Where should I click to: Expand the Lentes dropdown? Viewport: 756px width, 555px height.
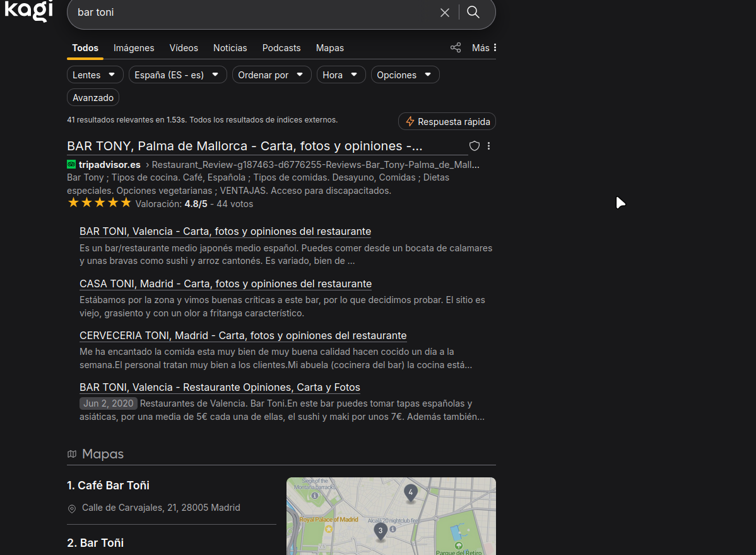click(x=95, y=75)
